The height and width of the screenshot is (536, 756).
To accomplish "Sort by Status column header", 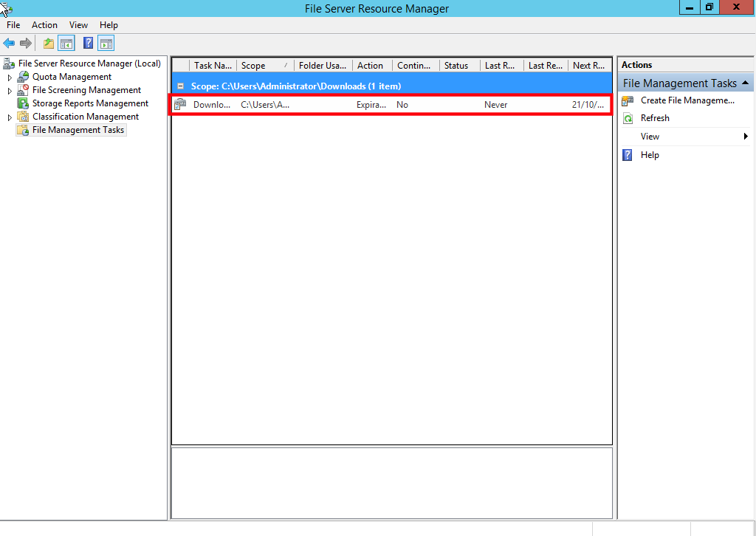I will [459, 66].
